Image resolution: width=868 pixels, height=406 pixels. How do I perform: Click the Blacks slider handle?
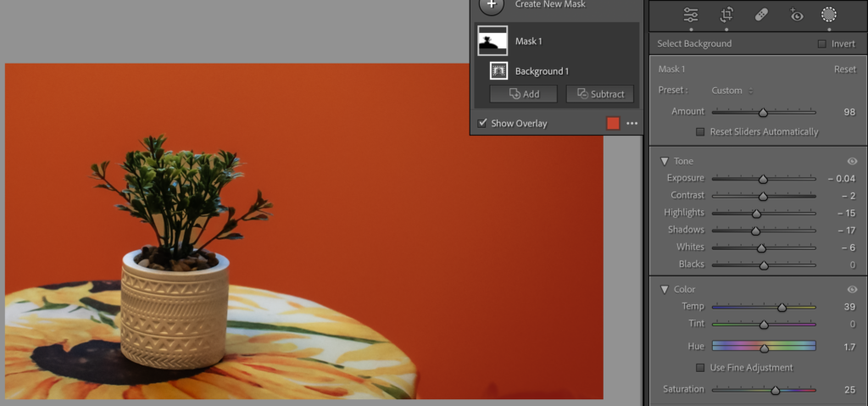pos(764,264)
